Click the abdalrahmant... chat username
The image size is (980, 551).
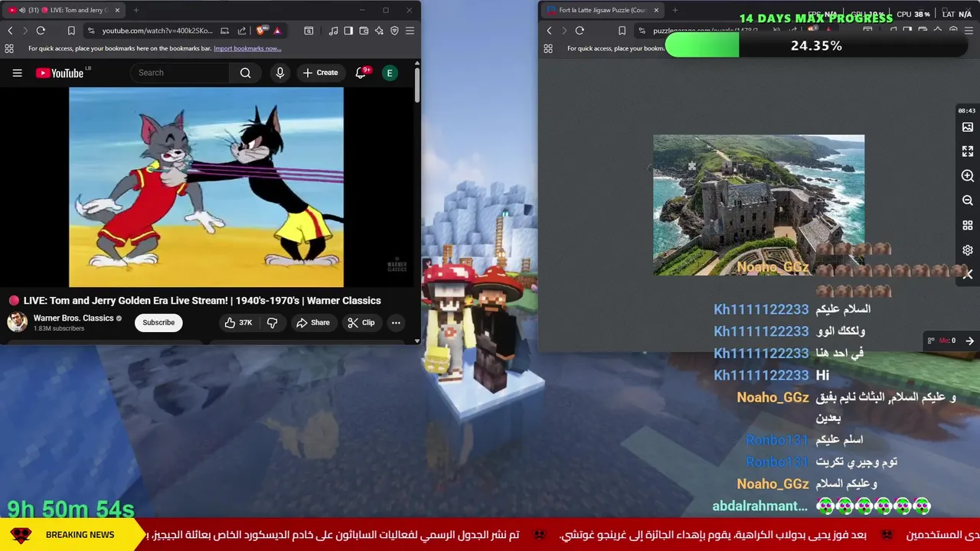[x=759, y=506]
